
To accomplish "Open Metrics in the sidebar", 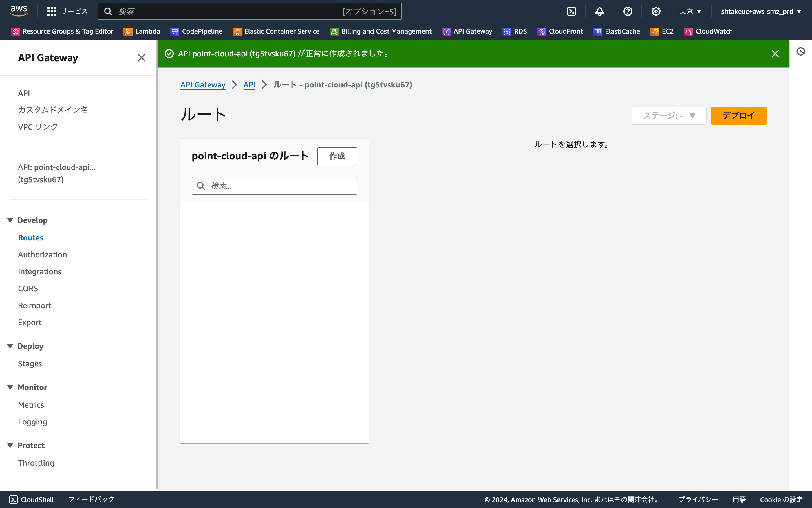I will [x=31, y=404].
